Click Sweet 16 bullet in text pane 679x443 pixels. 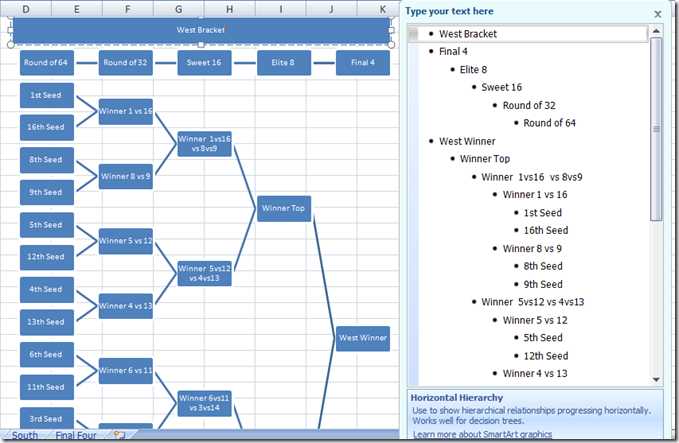[501, 87]
